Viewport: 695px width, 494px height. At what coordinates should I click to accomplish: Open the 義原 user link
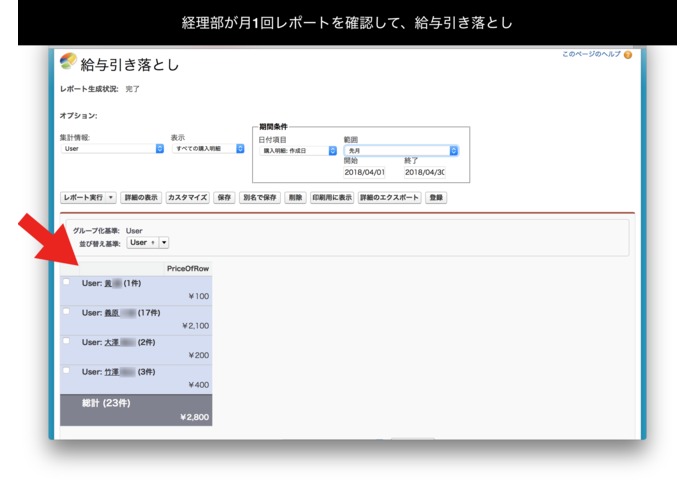pyautogui.click(x=120, y=313)
